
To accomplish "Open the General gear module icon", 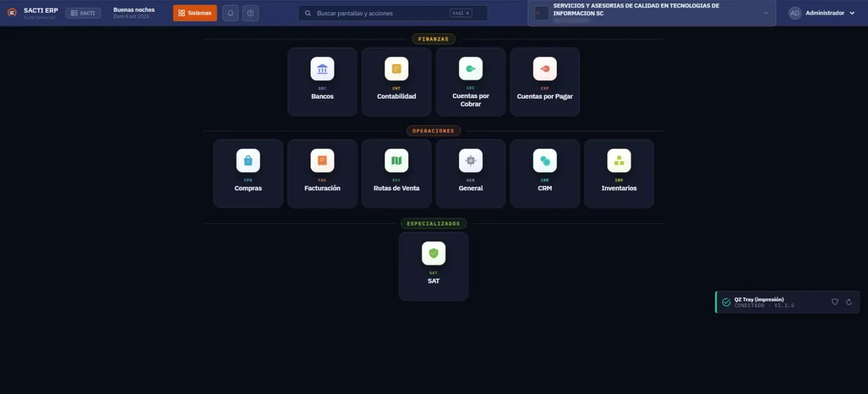I will pyautogui.click(x=471, y=161).
